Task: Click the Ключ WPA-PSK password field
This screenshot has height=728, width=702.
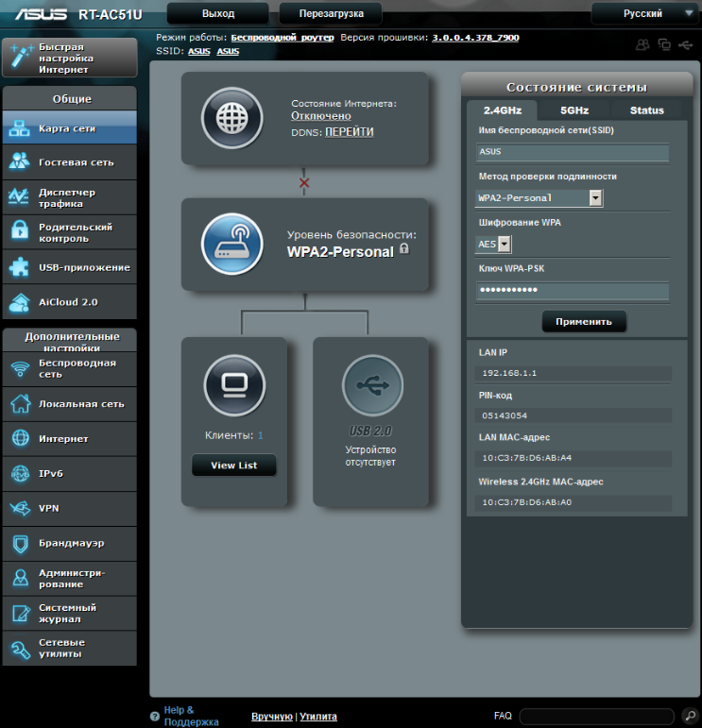Action: (x=573, y=290)
